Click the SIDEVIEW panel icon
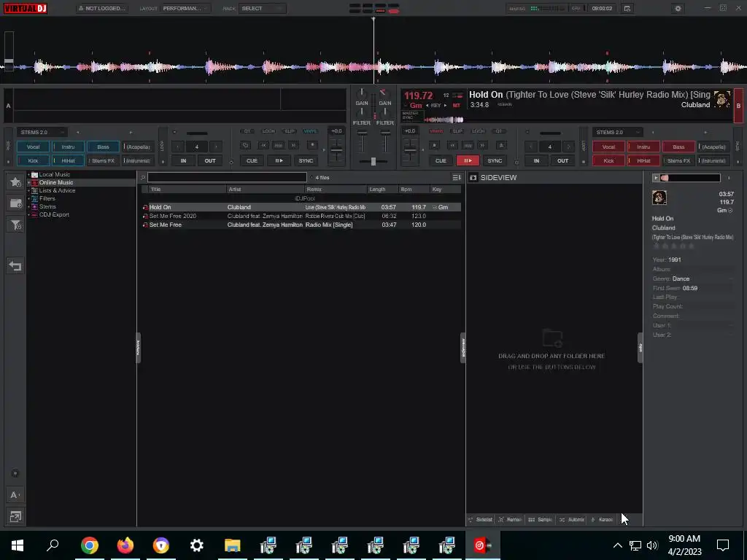747x560 pixels. coord(473,178)
